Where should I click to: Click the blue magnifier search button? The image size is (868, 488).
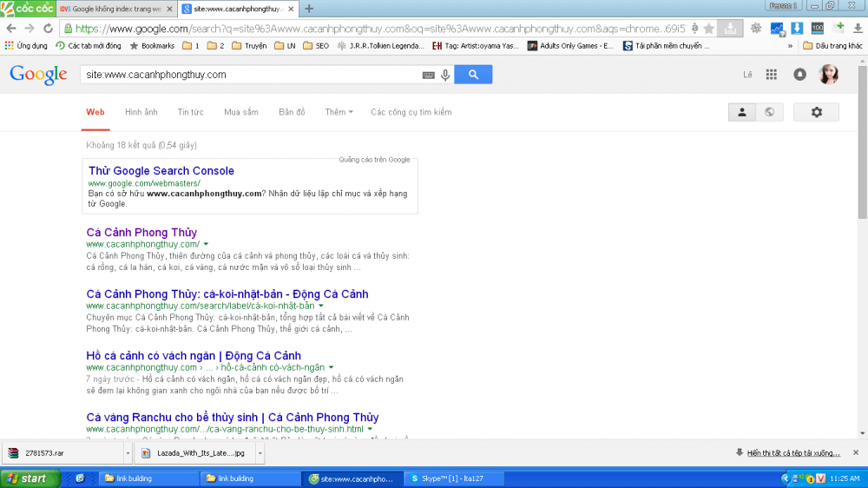click(473, 74)
